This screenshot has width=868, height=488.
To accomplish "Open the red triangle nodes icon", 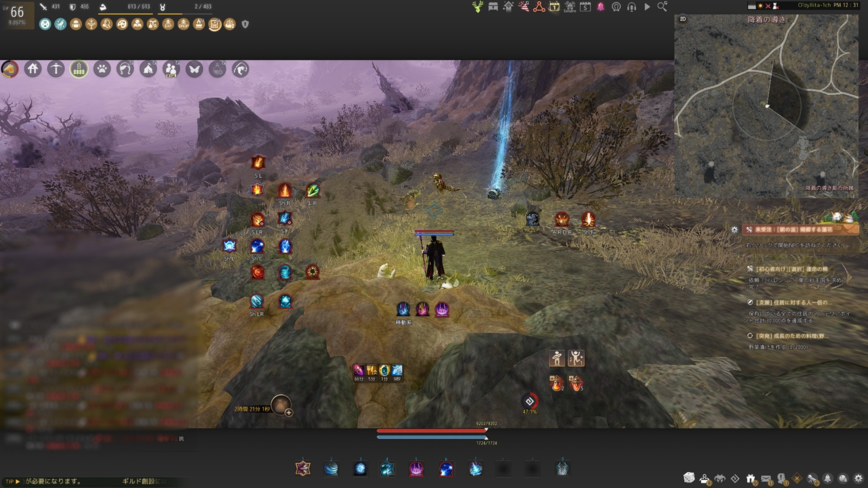I will 539,7.
